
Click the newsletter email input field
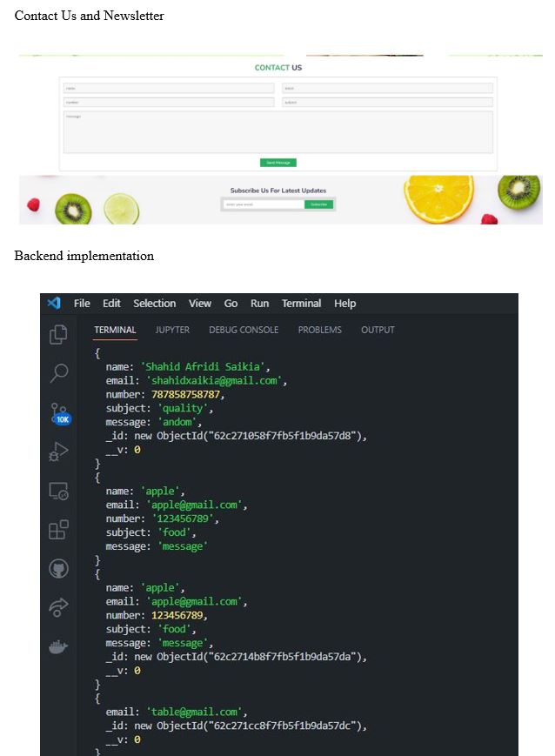tap(264, 204)
